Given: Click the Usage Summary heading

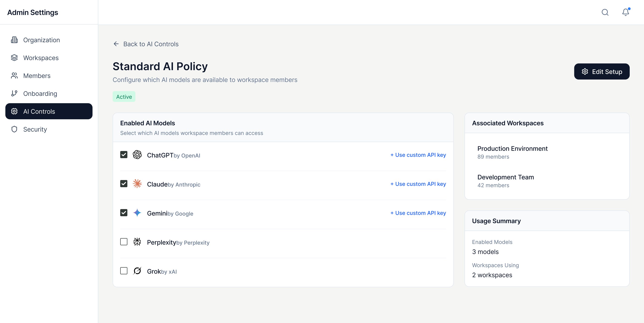Looking at the screenshot, I should coord(496,221).
